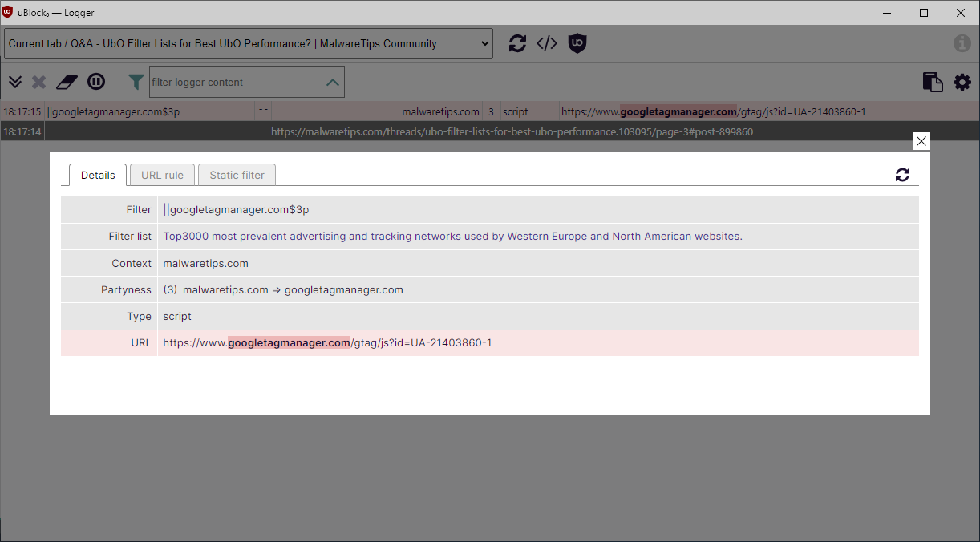The height and width of the screenshot is (542, 980).
Task: Expand the filter logger options chevron
Action: (332, 82)
